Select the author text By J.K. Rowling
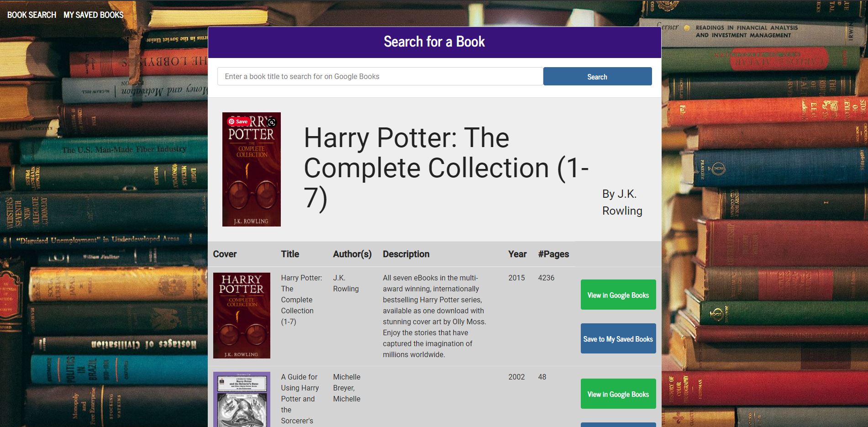 (x=621, y=202)
